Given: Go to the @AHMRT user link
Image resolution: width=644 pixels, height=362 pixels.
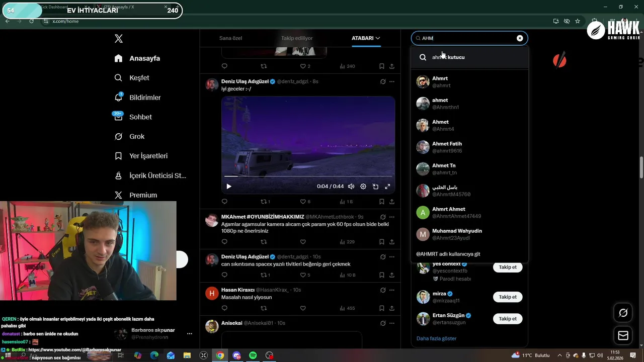Looking at the screenshot, I should tap(469, 254).
